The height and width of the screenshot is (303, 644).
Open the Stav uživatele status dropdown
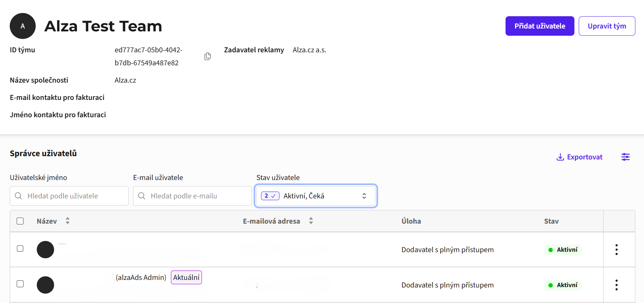pos(316,196)
